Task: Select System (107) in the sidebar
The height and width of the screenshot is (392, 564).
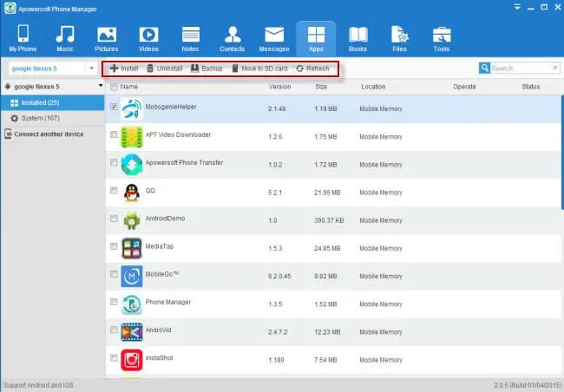Action: (53, 118)
